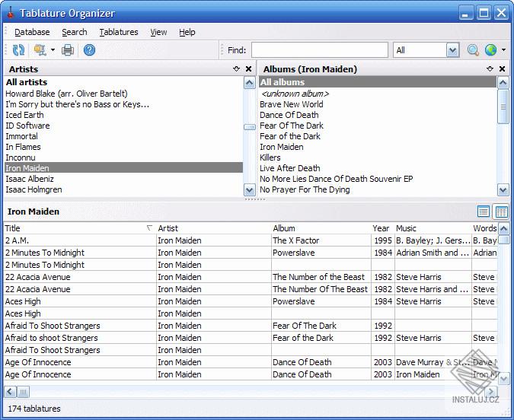Image resolution: width=514 pixels, height=420 pixels.
Task: Open the dropdown arrow beside the globe icon
Action: point(503,50)
